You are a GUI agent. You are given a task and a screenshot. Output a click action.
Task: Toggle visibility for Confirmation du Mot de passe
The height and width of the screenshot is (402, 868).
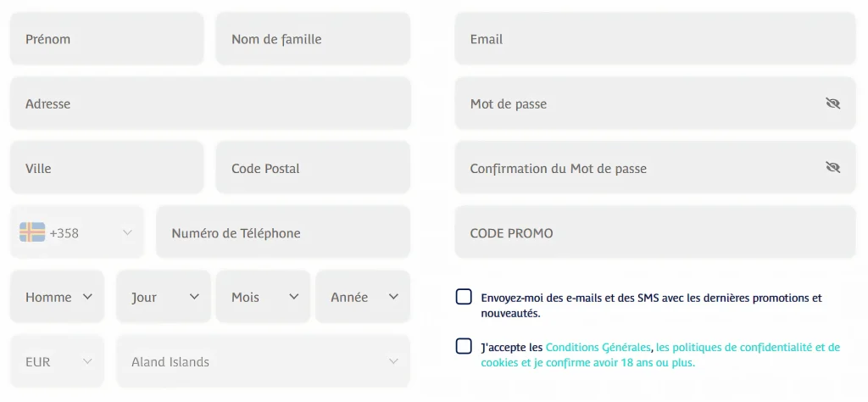pos(832,167)
